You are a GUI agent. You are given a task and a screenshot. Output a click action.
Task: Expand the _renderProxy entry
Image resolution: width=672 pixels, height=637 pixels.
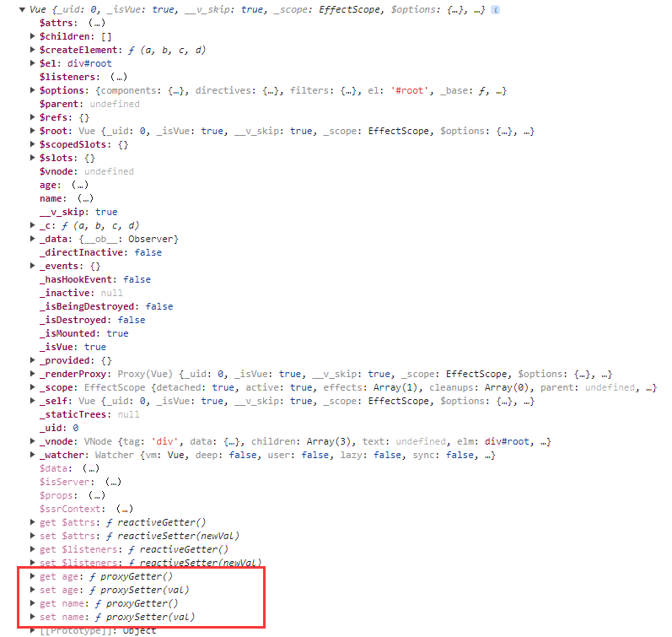pos(32,374)
